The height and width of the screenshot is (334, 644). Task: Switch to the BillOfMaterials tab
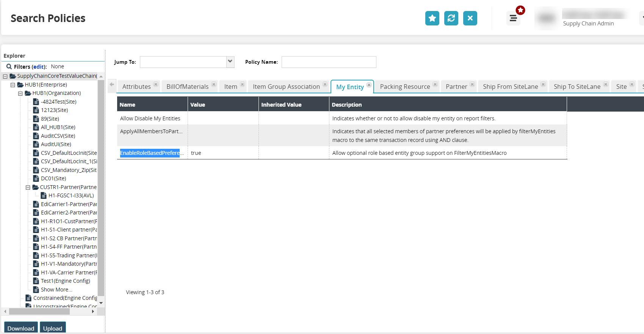[x=187, y=87]
